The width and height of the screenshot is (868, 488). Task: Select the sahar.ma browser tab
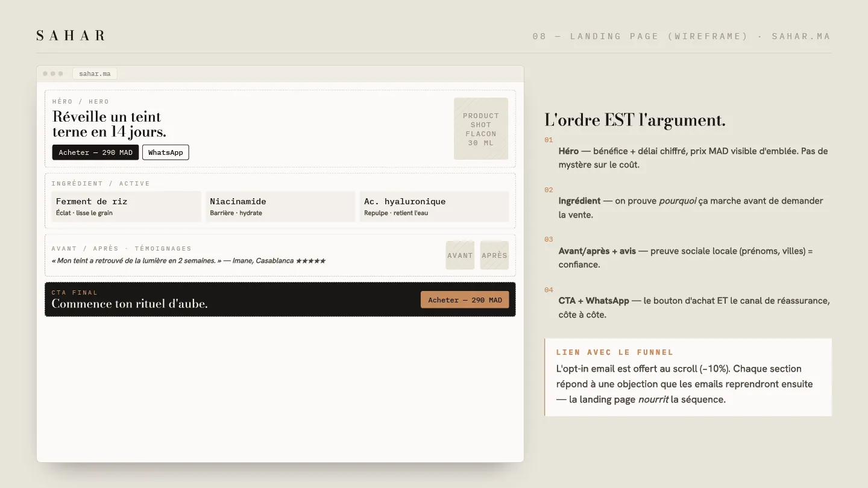tap(95, 74)
